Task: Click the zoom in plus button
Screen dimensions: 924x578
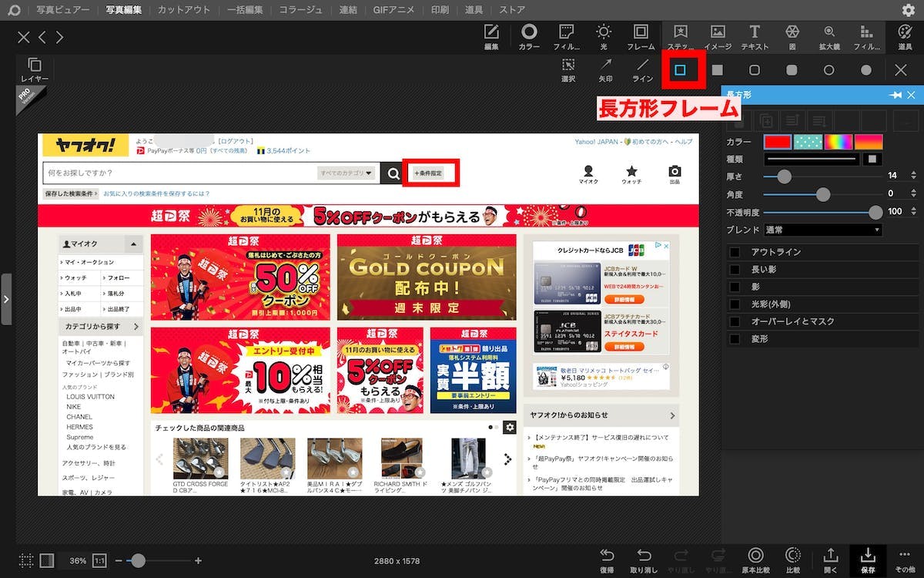Action: (198, 561)
